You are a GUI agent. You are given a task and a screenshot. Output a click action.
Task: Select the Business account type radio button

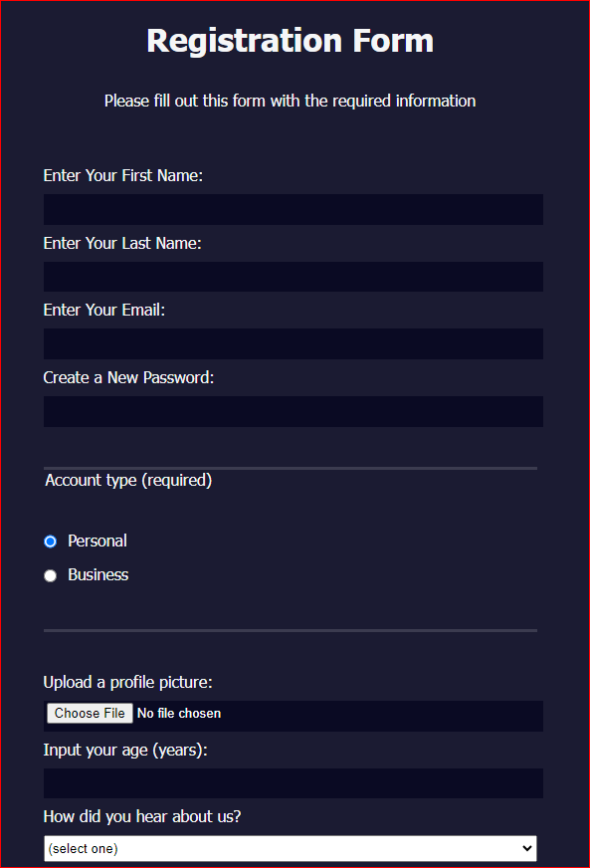[50, 575]
